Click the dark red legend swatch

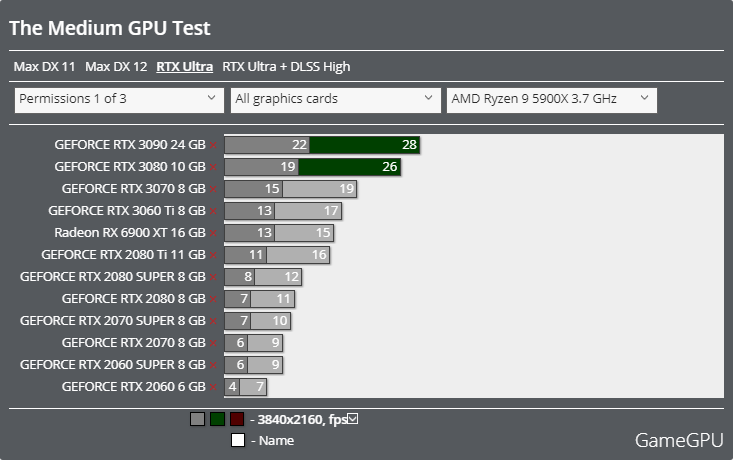237,419
